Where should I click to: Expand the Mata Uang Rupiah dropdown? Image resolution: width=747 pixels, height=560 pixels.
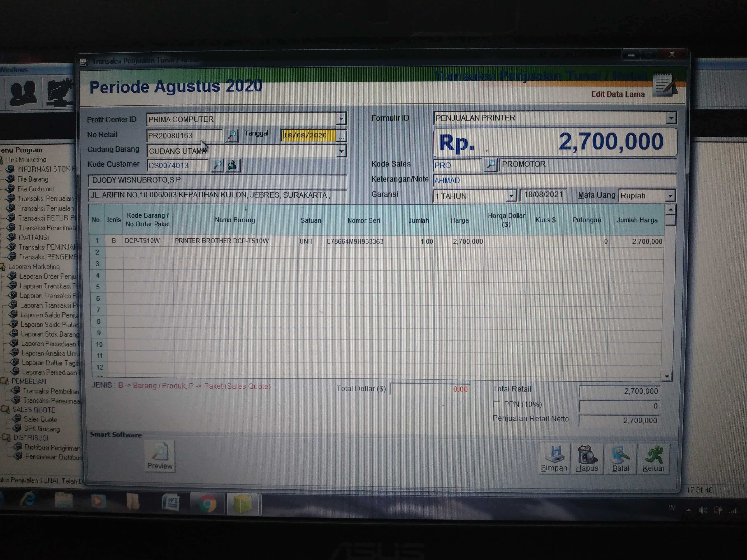(x=670, y=196)
